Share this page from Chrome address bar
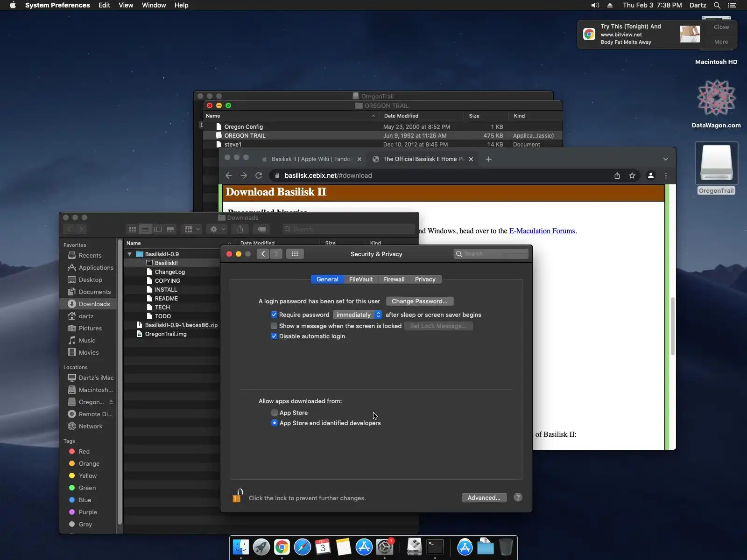The height and width of the screenshot is (560, 747). tap(617, 175)
